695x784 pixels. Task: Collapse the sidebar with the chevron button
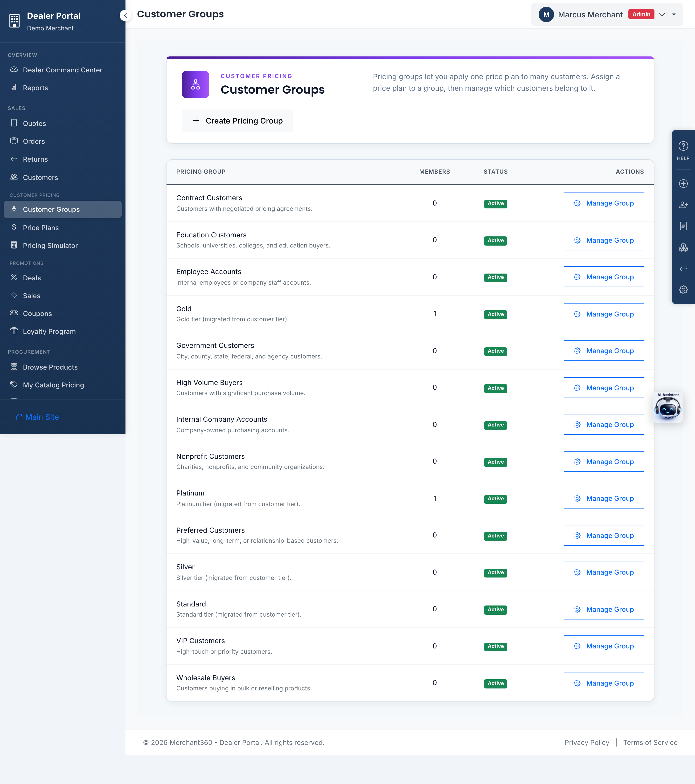(125, 15)
